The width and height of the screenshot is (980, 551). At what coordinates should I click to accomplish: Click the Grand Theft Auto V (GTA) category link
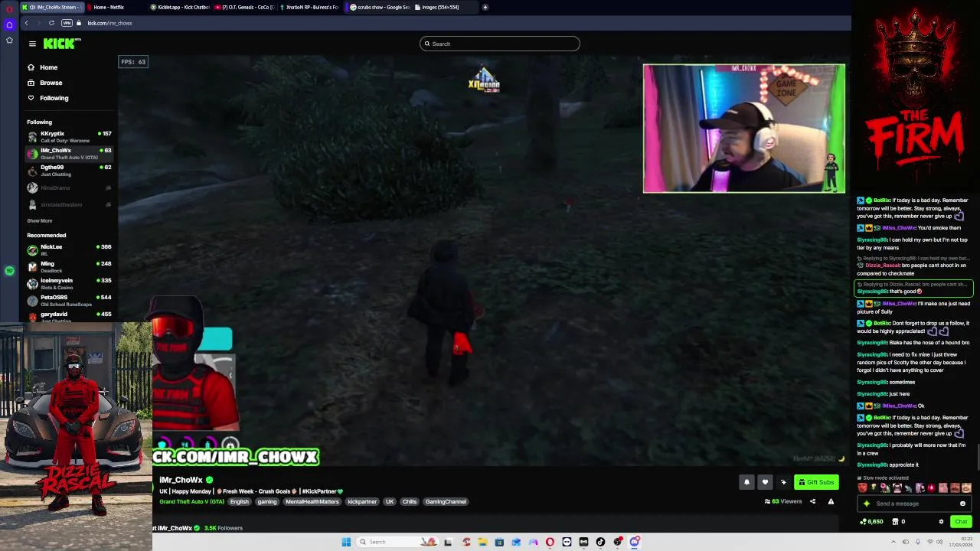191,502
